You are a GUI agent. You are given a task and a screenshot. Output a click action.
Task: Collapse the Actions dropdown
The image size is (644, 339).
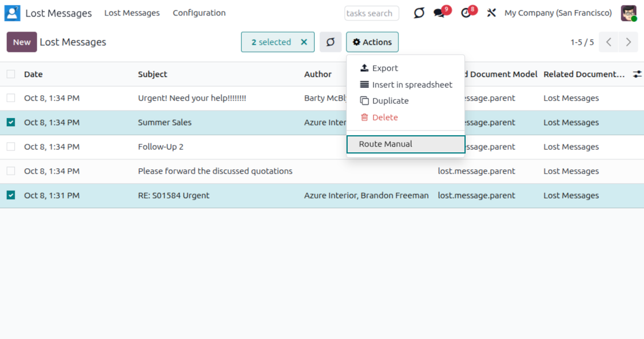point(372,42)
